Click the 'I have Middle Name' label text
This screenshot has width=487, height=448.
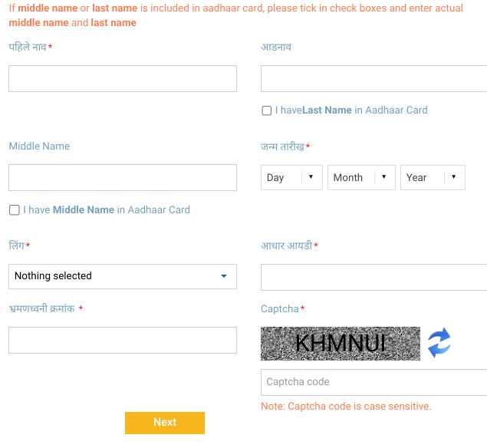pyautogui.click(x=107, y=210)
